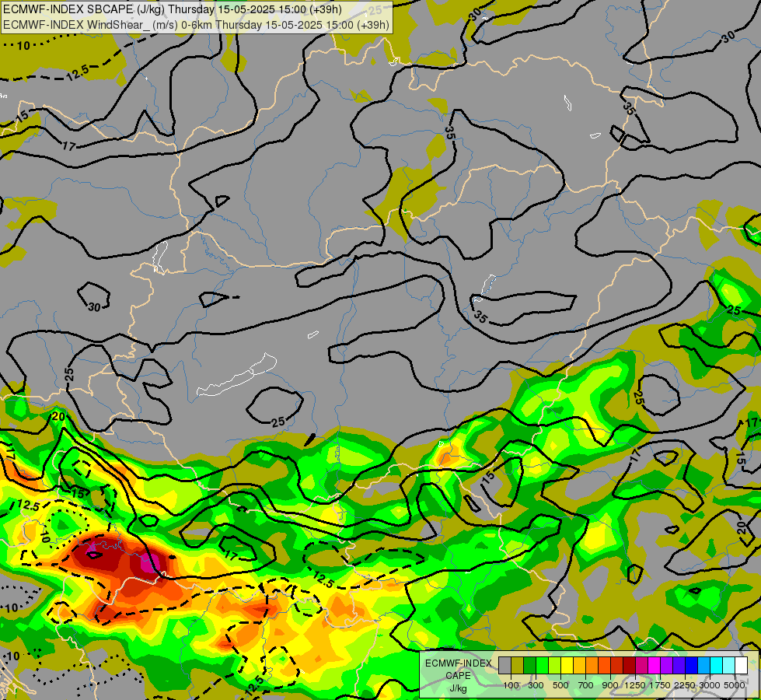This screenshot has height=700, width=761.
Task: Click the J/kg unit in the legend box
Action: (458, 688)
